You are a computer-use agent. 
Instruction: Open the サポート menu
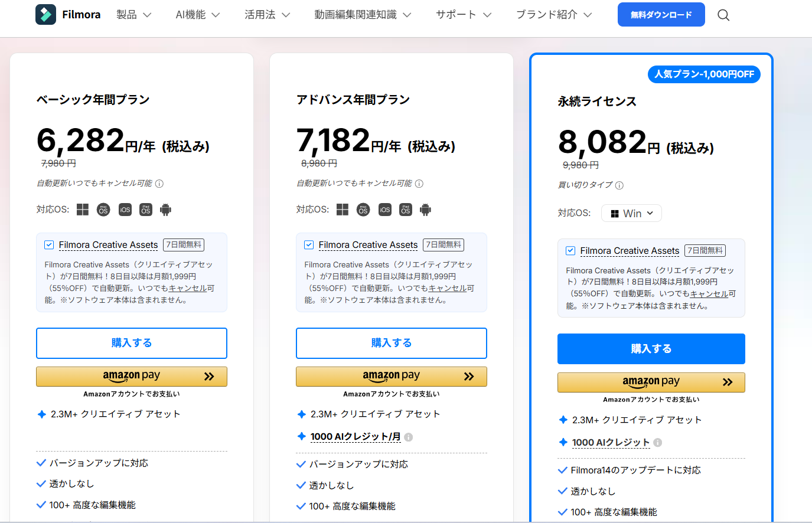coord(463,15)
